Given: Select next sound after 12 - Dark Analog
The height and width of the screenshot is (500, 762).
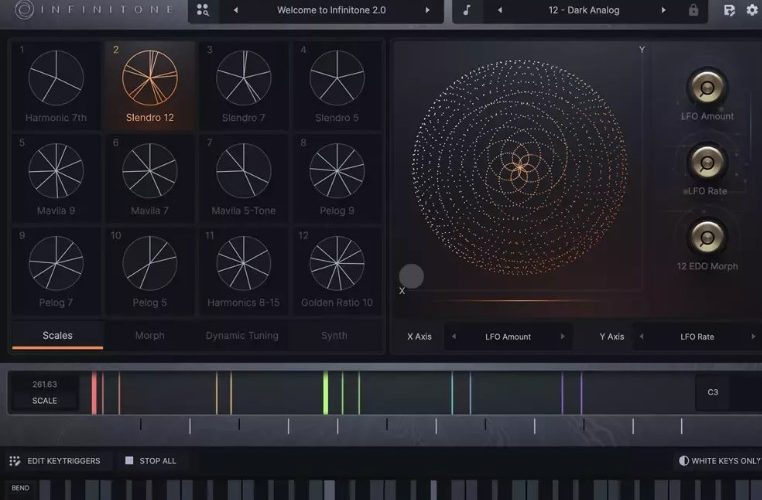Looking at the screenshot, I should [x=663, y=10].
